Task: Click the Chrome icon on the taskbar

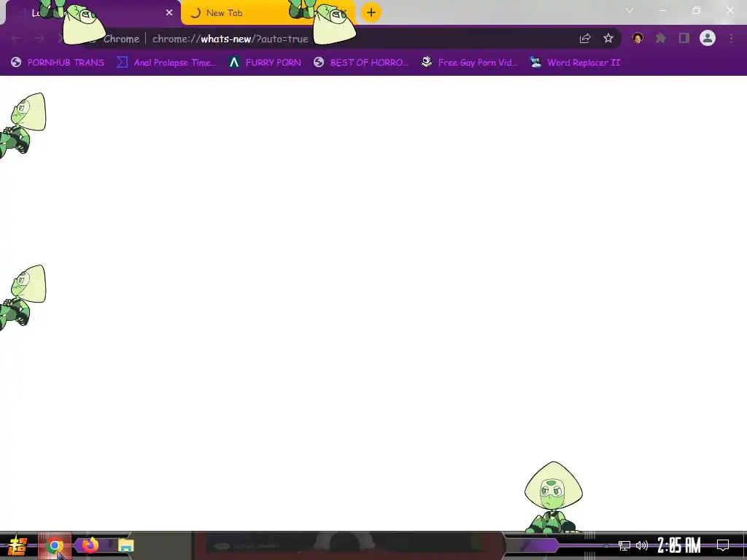Action: 54,545
